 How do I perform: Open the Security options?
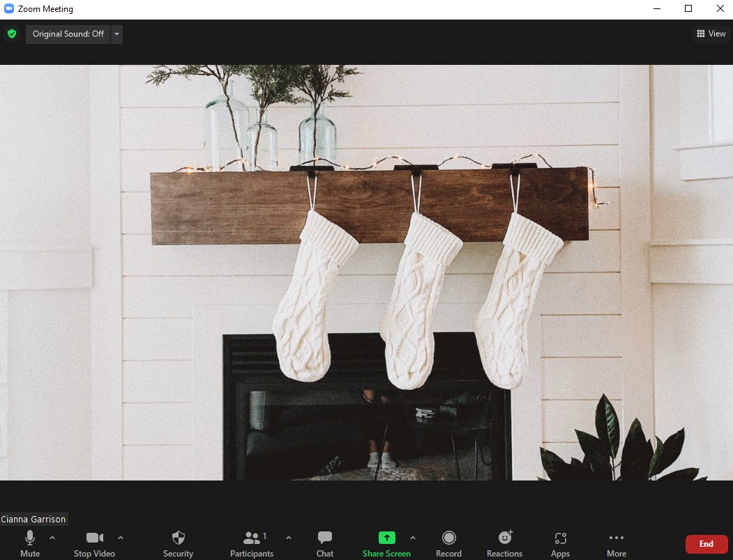pos(178,543)
